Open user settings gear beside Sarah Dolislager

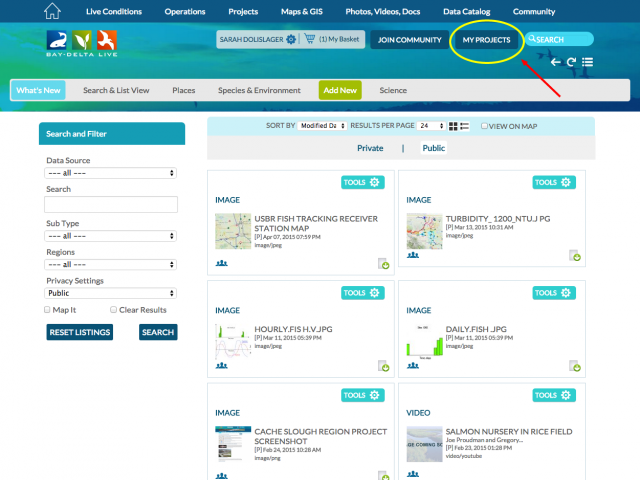[x=291, y=39]
